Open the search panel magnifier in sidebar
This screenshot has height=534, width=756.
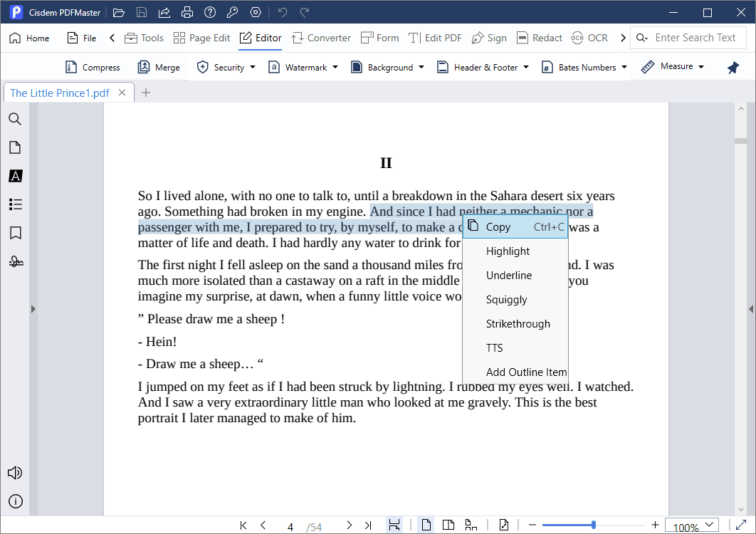[x=15, y=119]
